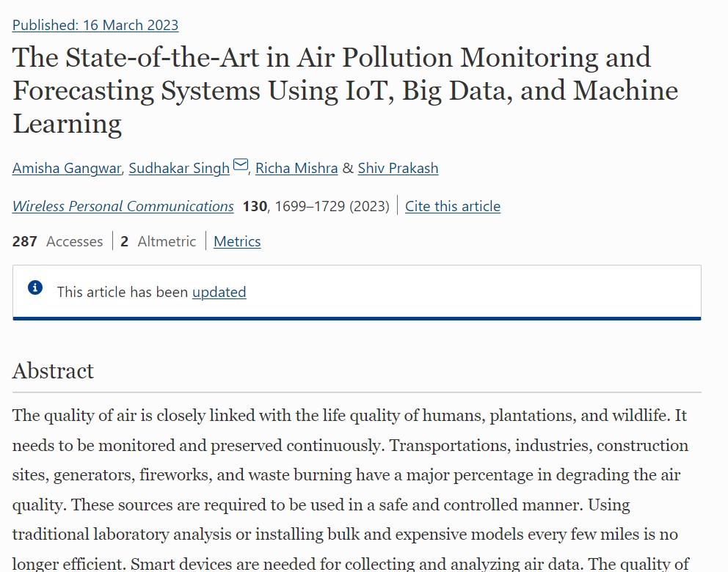The height and width of the screenshot is (572, 728).
Task: Click the email envelope icon beside Sudhakar Singh
Action: 241,166
